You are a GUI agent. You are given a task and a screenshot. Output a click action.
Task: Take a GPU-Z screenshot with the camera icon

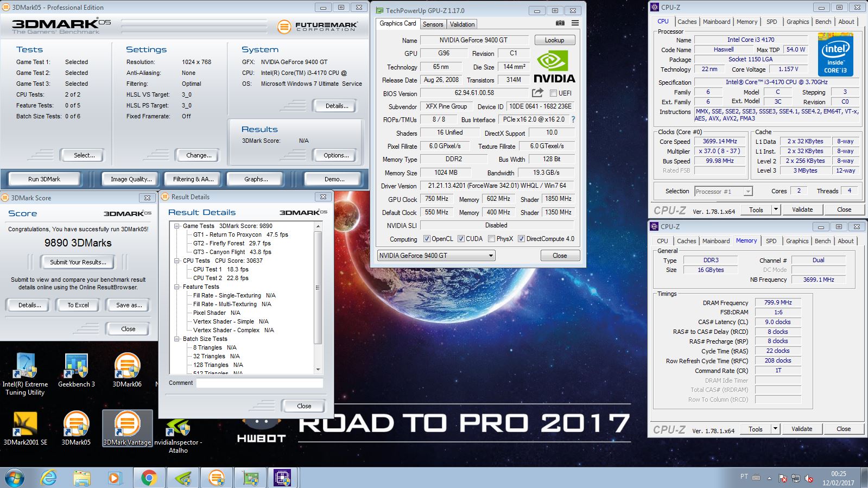[x=560, y=23]
